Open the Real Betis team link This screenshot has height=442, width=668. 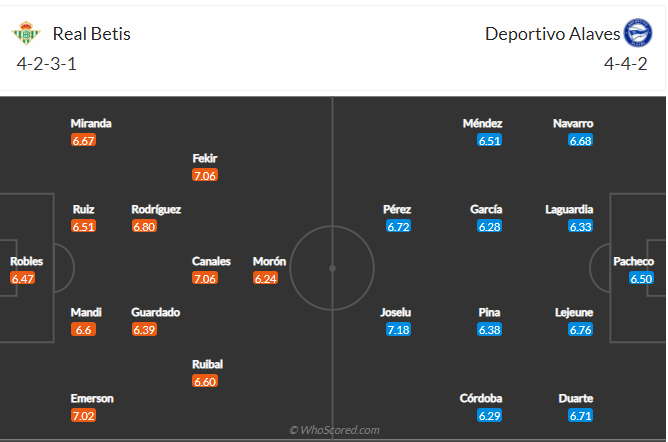(x=91, y=34)
